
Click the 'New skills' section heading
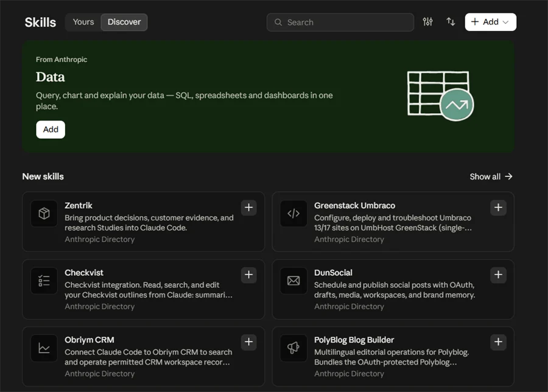(x=43, y=177)
